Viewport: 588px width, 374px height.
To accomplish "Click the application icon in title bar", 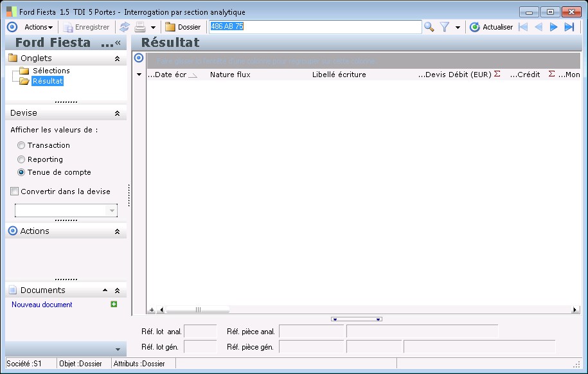I will [x=12, y=12].
